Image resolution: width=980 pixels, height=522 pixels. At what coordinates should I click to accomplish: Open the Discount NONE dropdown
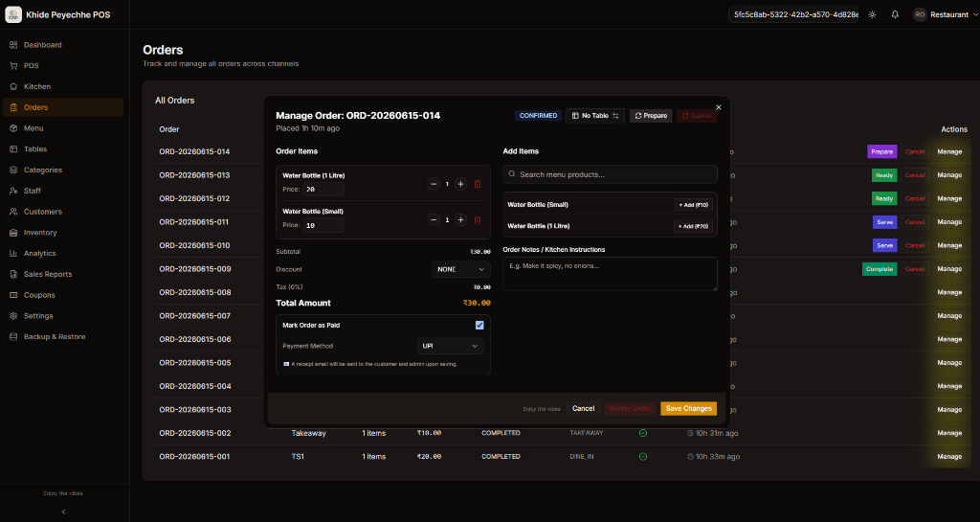coord(460,269)
